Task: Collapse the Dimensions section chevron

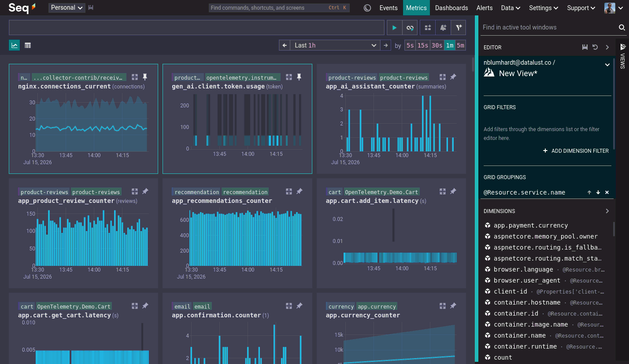Action: (x=607, y=211)
